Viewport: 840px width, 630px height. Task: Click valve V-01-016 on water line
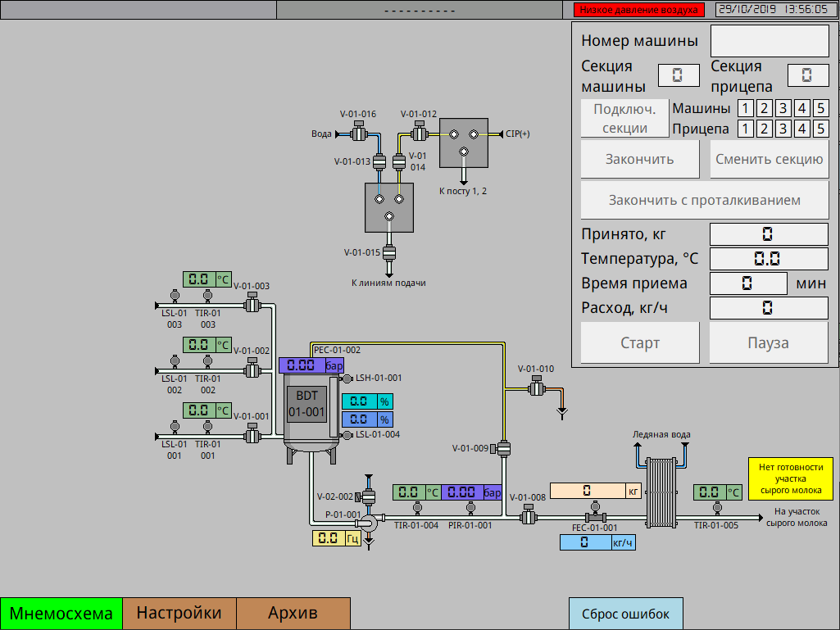point(358,133)
